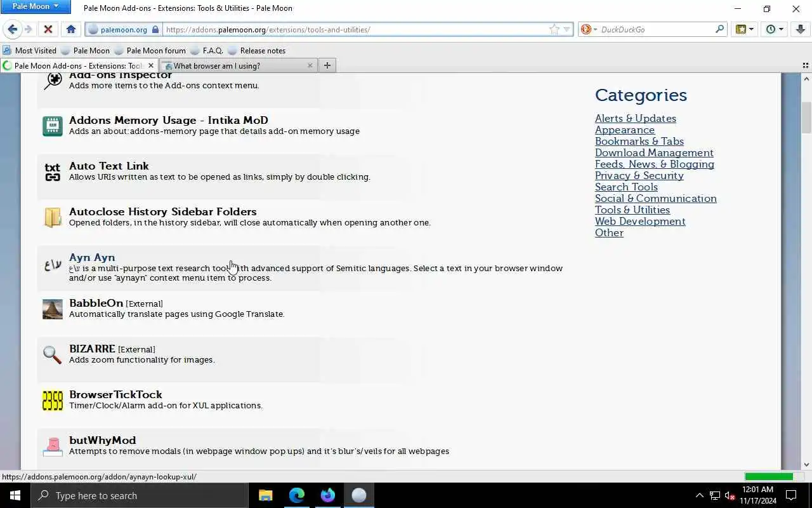This screenshot has width=812, height=508.
Task: Open the Auto Text Link extension
Action: (108, 166)
